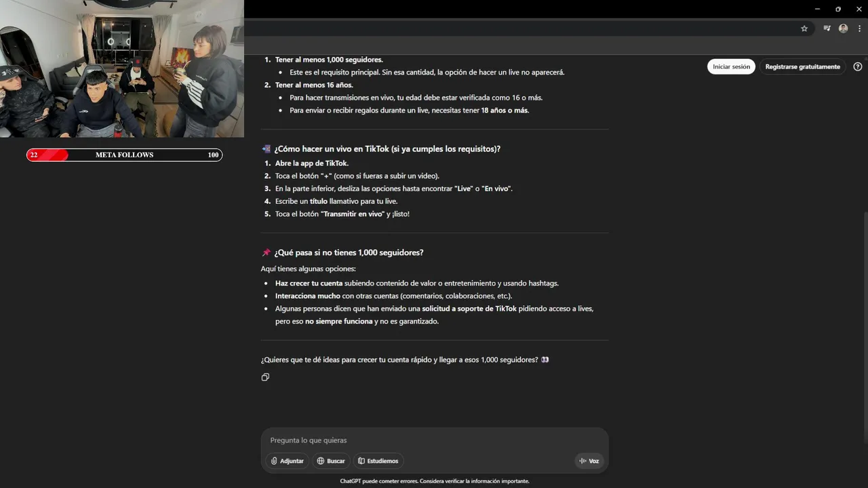Image resolution: width=868 pixels, height=488 pixels.
Task: Click the Adjuntar attachment button
Action: coord(288,461)
